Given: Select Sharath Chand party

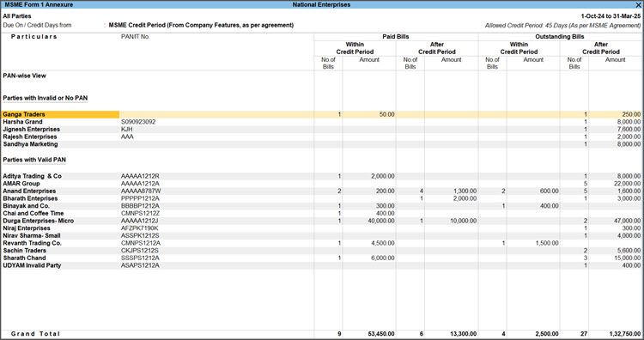Looking at the screenshot, I should click(x=25, y=258).
